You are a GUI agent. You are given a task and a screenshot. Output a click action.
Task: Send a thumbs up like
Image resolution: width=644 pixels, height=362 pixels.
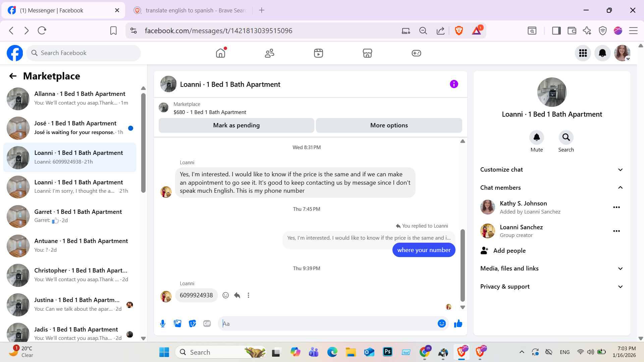point(458,323)
